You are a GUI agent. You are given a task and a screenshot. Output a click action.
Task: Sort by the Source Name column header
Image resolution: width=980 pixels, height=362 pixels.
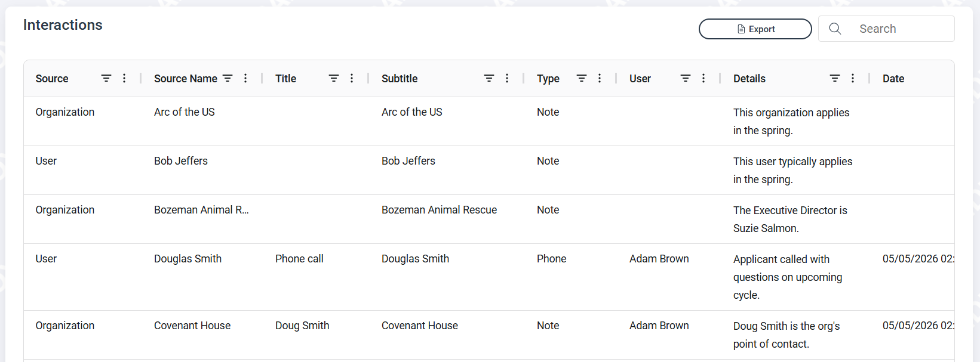pyautogui.click(x=186, y=79)
